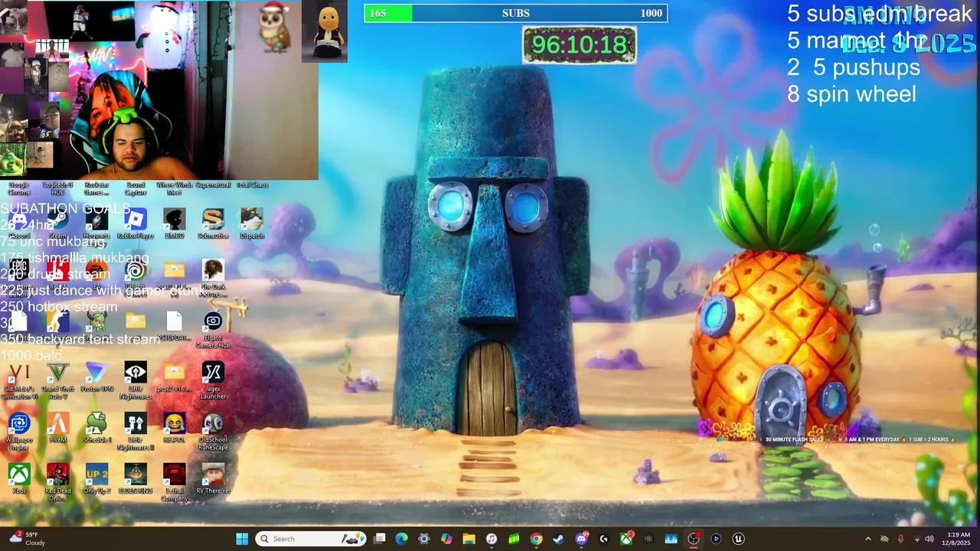This screenshot has height=551, width=980.
Task: Launch the R.E.P.O. game shortcut
Action: coord(175,427)
